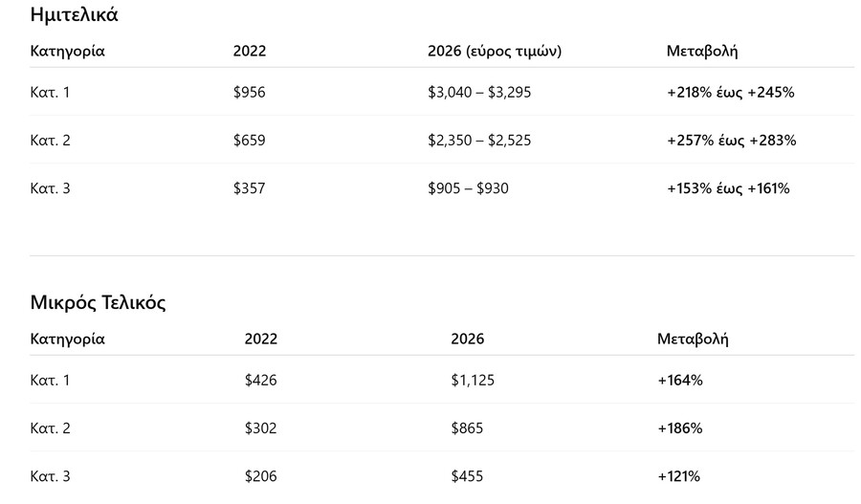Select the +257% έως +283% change cell
Viewport: 861px width, 504px height.
click(x=731, y=141)
